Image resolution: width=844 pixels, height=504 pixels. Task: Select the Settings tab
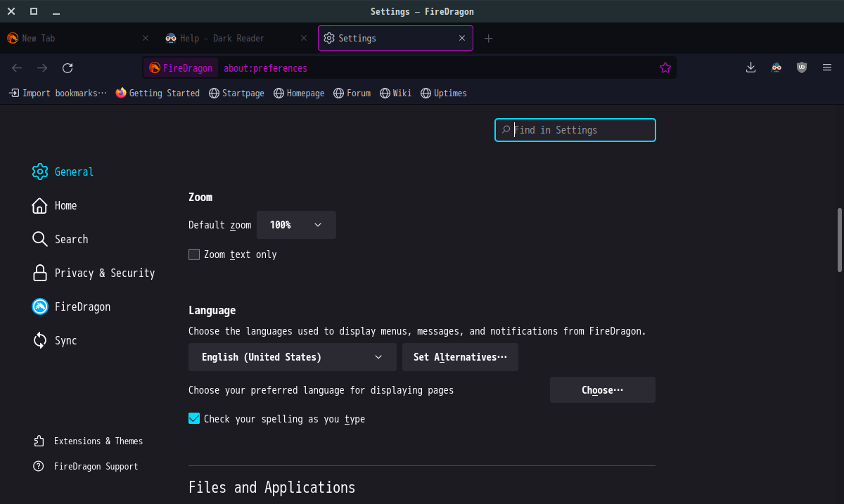[x=395, y=39]
